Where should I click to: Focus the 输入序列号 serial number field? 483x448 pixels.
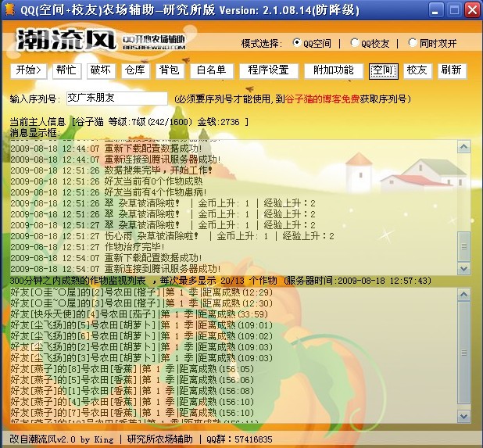(x=117, y=99)
